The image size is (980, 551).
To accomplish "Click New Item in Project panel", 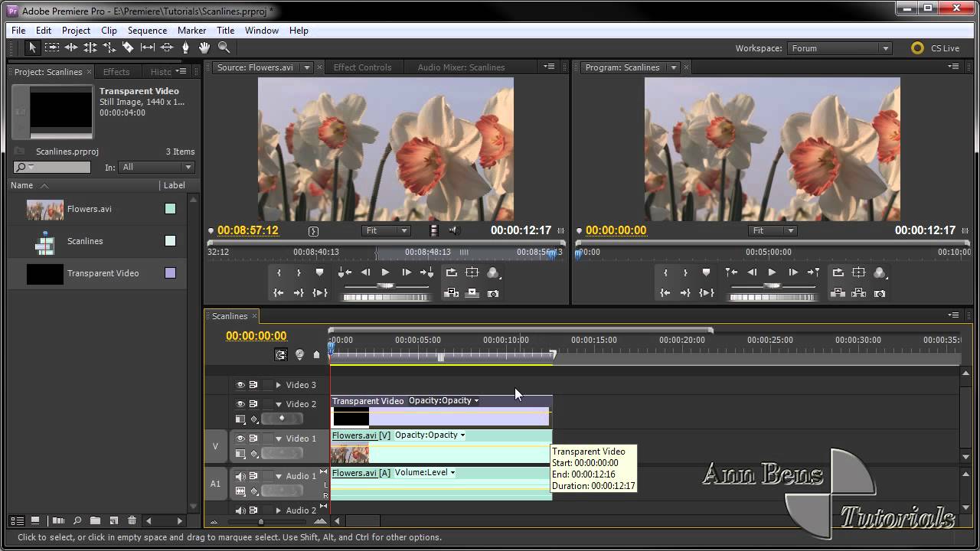I will coord(113,521).
